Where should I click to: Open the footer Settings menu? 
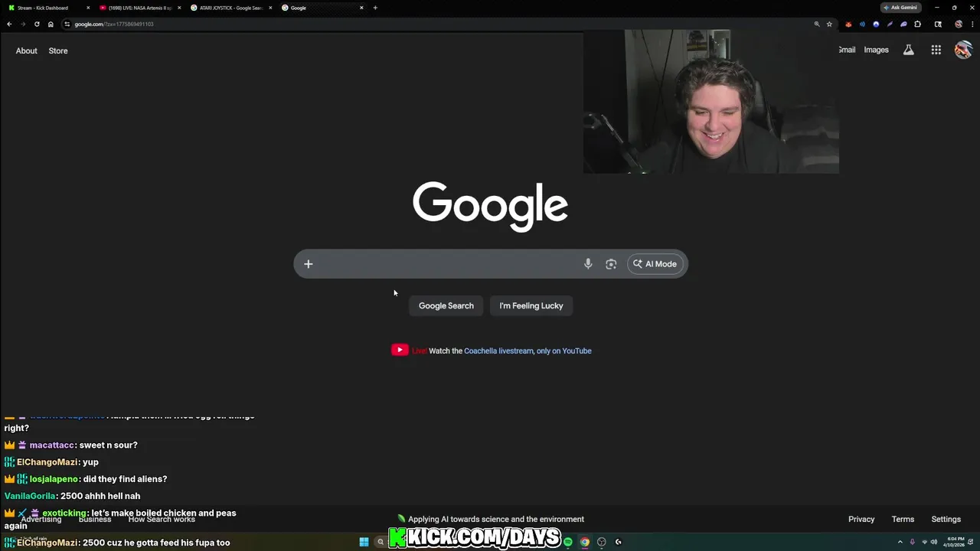[x=946, y=519]
